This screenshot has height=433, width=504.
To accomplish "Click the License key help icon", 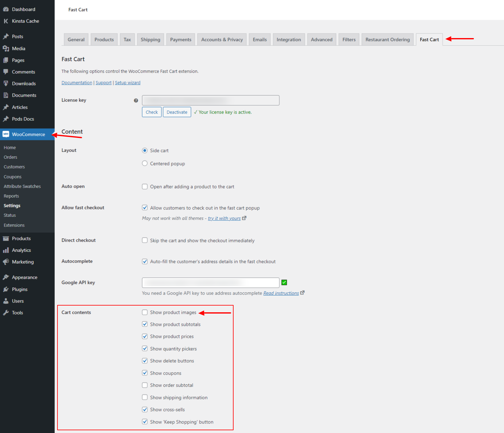I will 136,100.
